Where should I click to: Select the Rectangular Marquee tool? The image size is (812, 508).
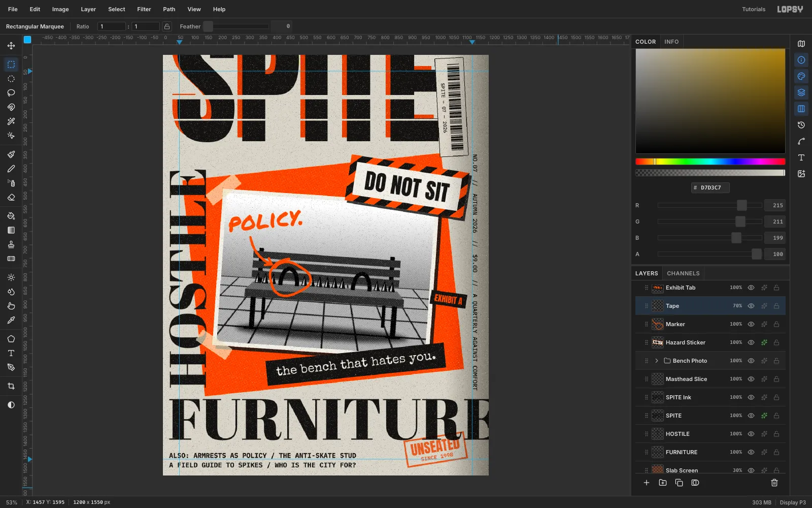[11, 65]
